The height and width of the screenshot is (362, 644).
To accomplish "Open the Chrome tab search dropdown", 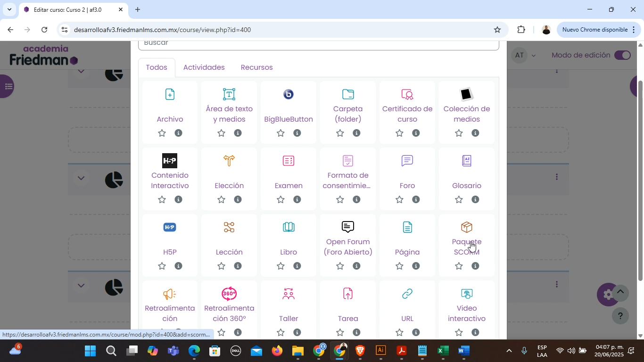I will [9, 9].
